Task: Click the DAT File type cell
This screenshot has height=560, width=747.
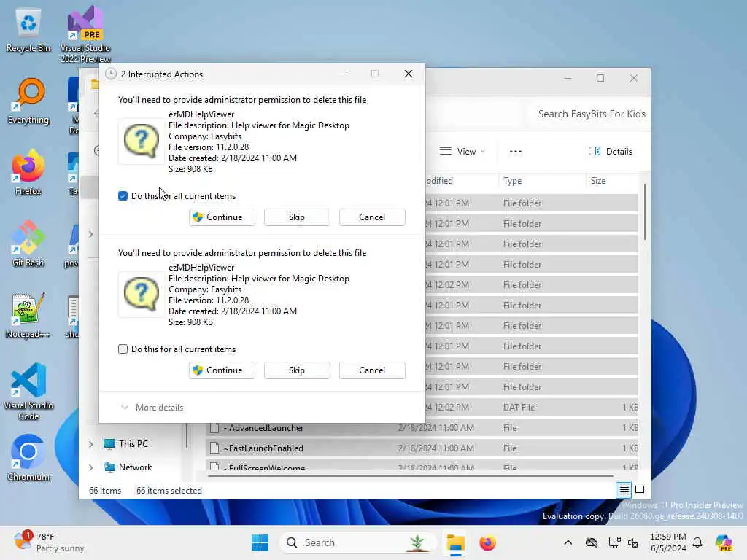Action: coord(519,407)
